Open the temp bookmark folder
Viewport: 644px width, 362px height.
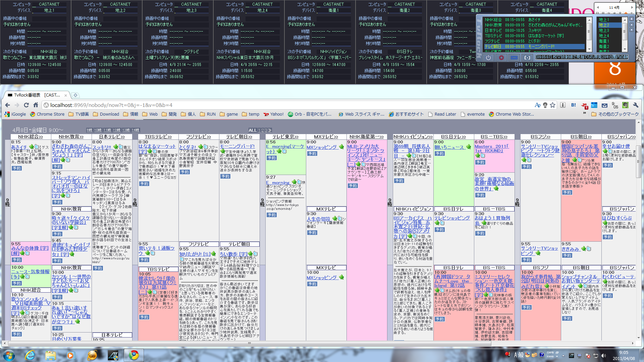251,114
